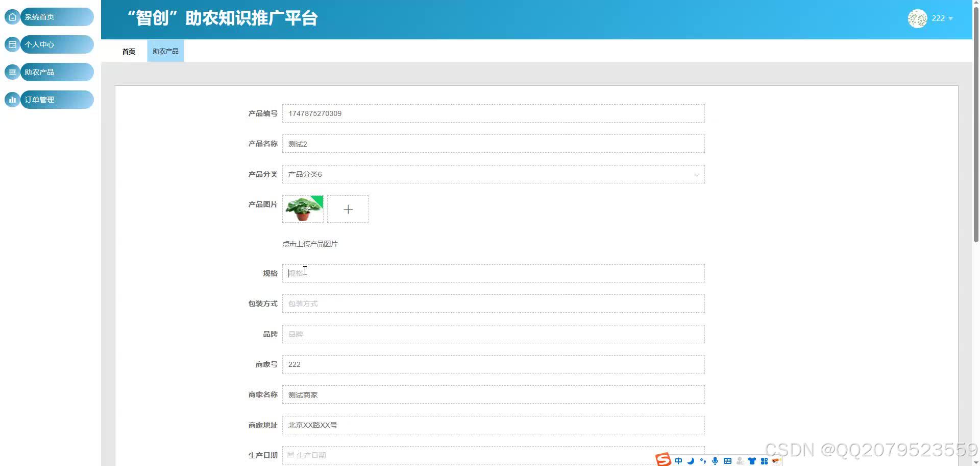Image resolution: width=980 pixels, height=466 pixels.
Task: Click the user avatar in the header
Action: [x=917, y=18]
